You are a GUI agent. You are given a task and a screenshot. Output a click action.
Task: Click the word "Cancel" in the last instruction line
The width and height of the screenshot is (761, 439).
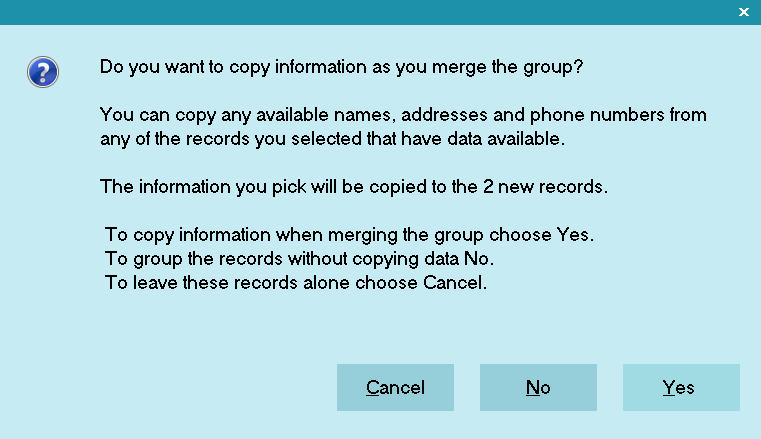pos(453,282)
